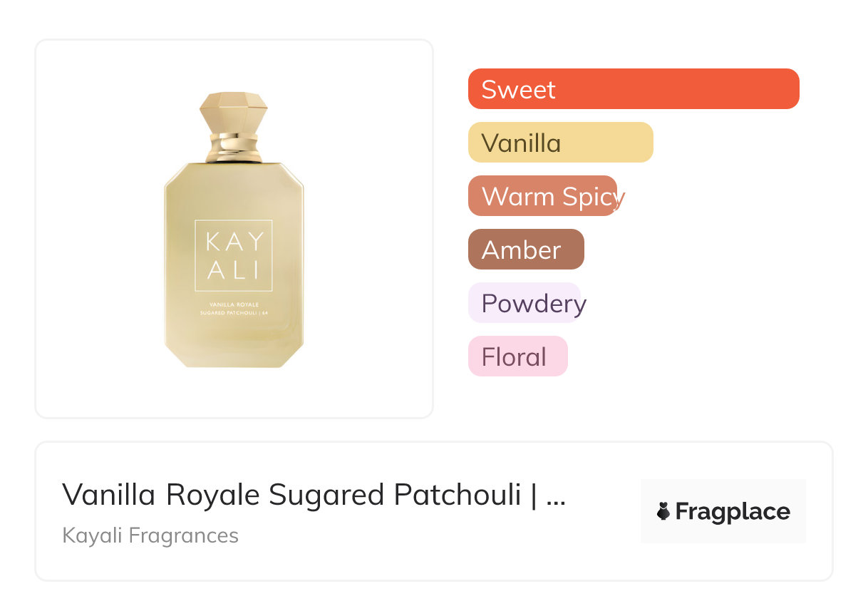Click the Fragplace perfume bottle logo icon
The height and width of the screenshot is (616, 868).
point(663,511)
